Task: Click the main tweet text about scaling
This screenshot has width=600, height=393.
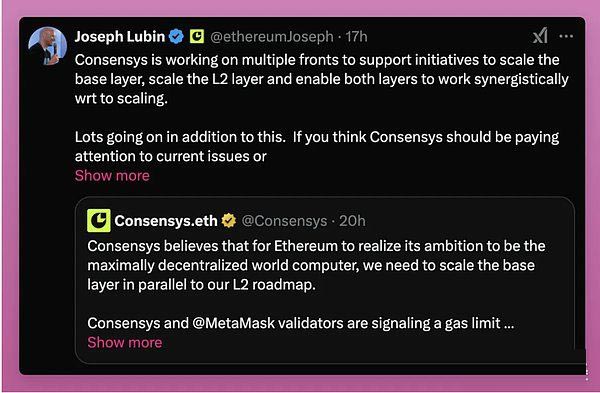Action: coord(322,79)
